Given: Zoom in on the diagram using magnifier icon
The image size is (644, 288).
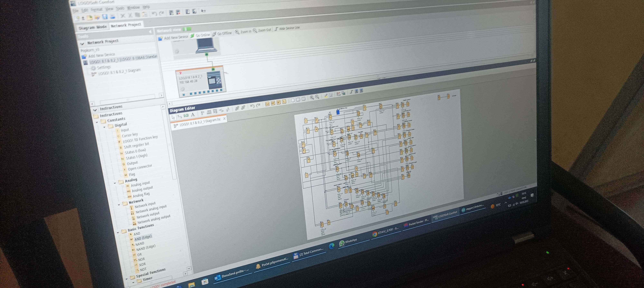Looking at the screenshot, I should click(312, 98).
